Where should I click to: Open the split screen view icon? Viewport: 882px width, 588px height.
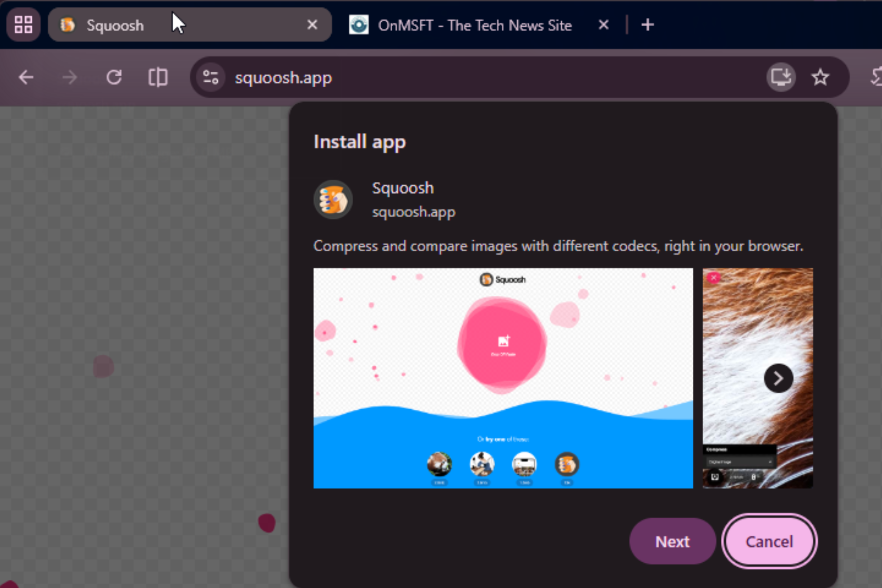point(158,77)
